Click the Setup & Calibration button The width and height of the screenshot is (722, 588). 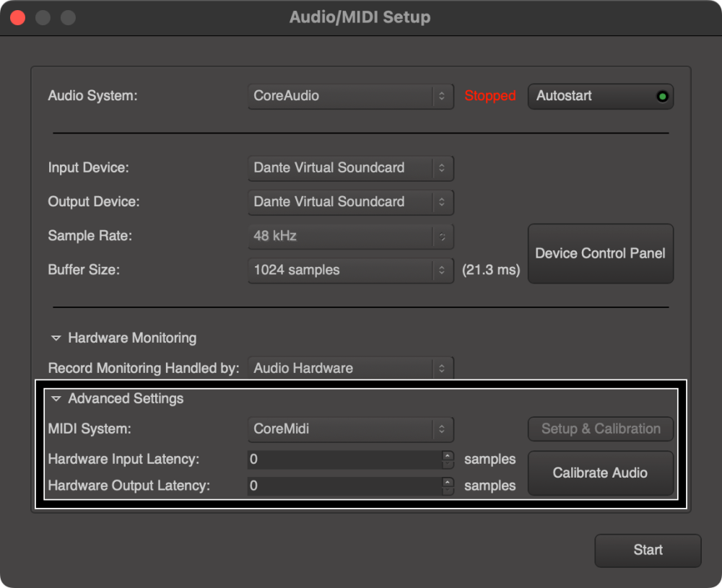click(601, 429)
